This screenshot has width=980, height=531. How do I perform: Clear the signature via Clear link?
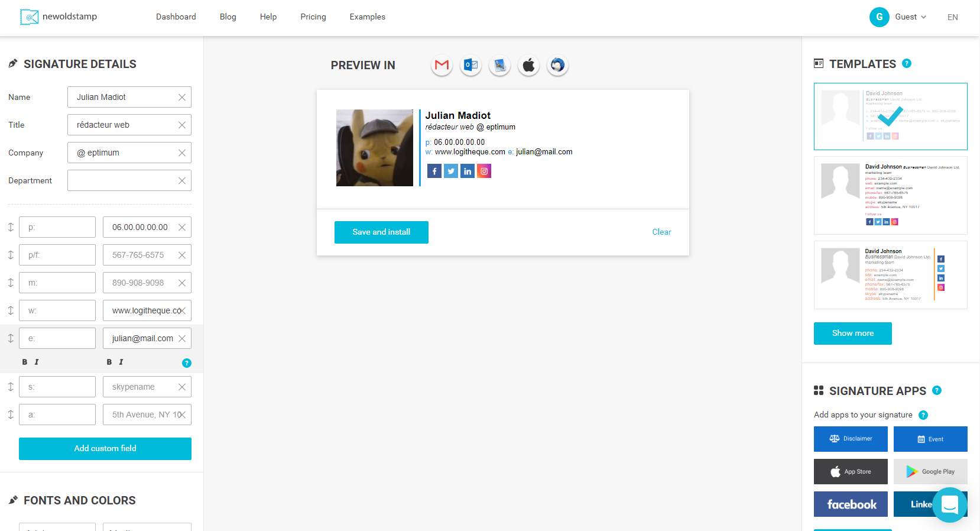[661, 232]
